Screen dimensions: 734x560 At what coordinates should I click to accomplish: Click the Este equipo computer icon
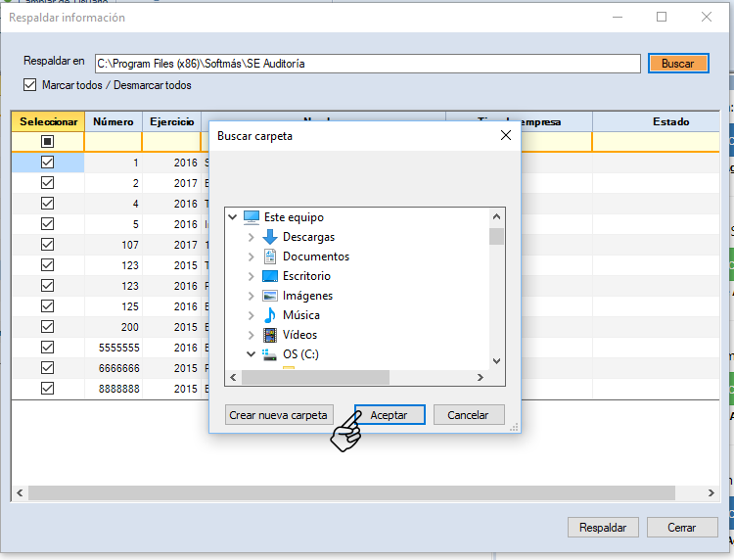coord(252,217)
